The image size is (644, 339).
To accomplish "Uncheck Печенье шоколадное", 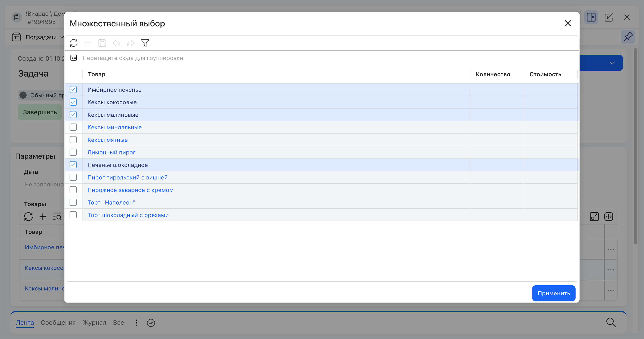I will click(73, 165).
